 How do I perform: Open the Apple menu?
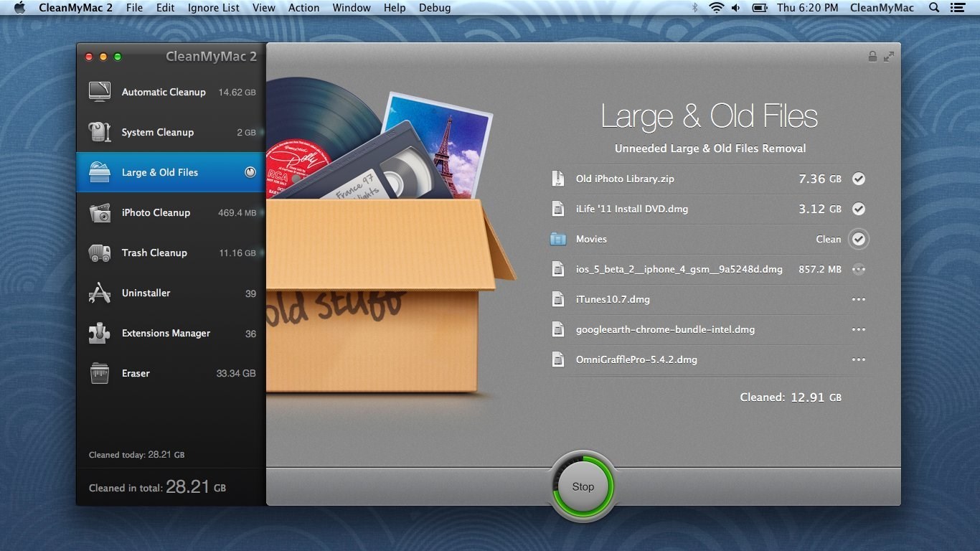pos(19,8)
